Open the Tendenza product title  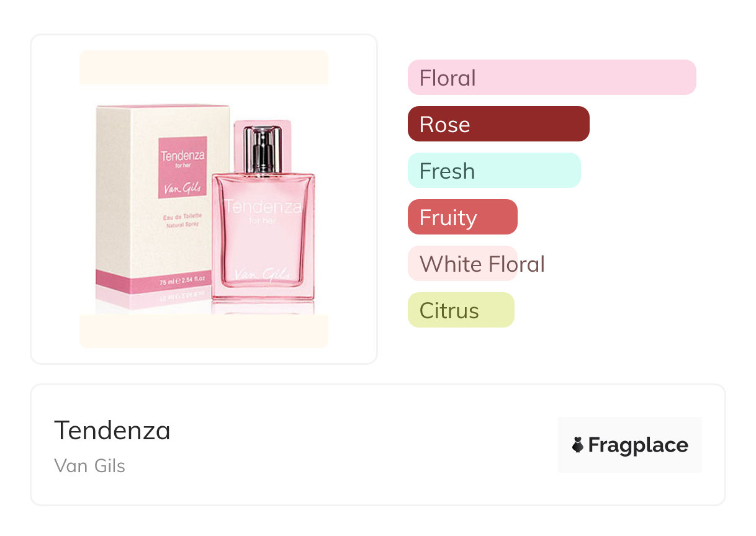pos(112,431)
